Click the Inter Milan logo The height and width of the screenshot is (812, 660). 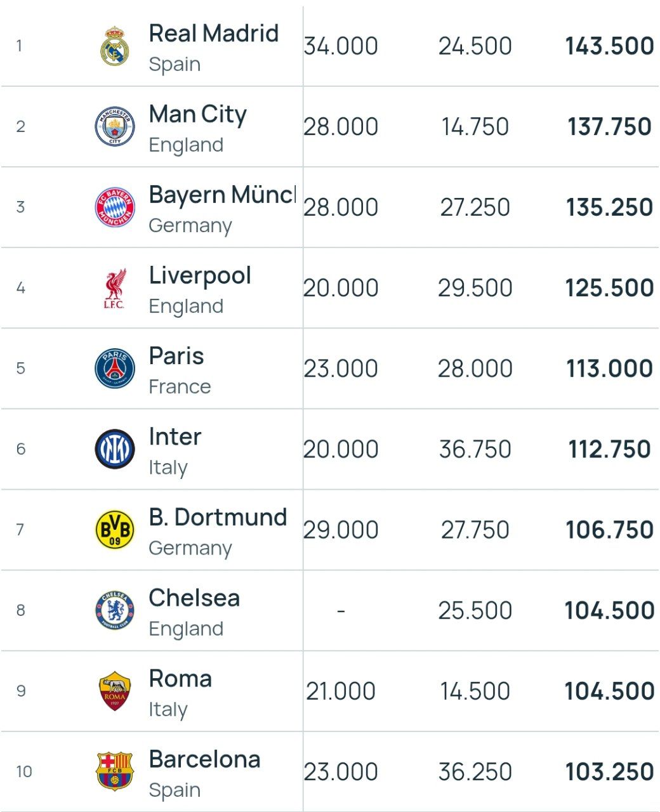pyautogui.click(x=115, y=449)
